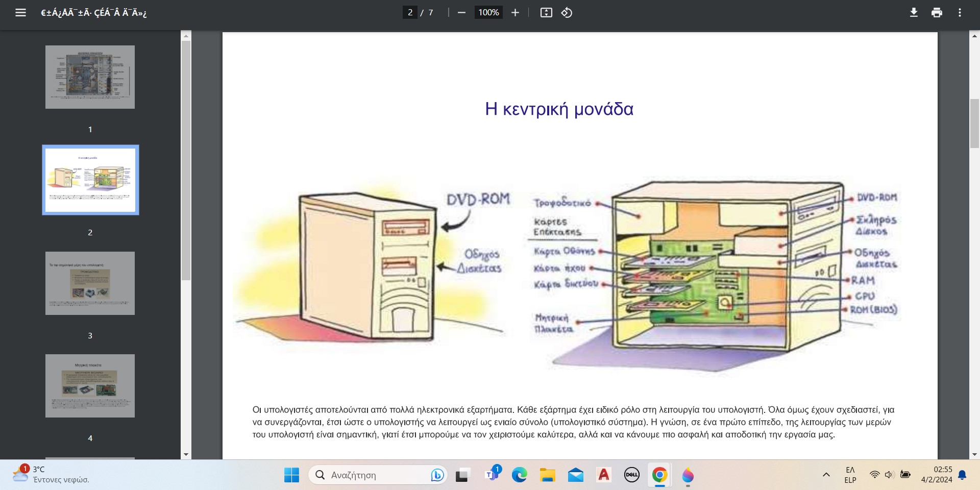Open the Dell app from taskbar
The height and width of the screenshot is (490, 980).
(632, 475)
